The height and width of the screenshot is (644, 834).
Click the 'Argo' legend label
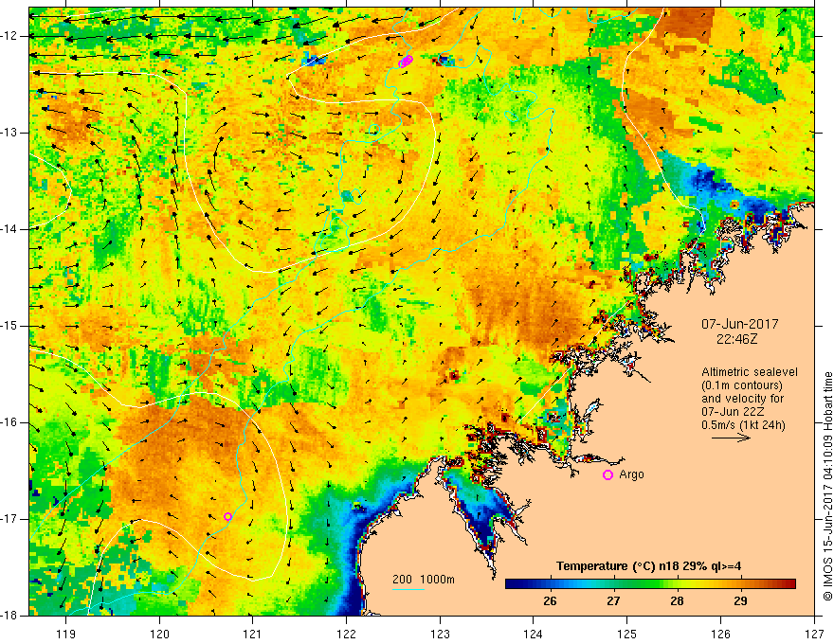631,474
